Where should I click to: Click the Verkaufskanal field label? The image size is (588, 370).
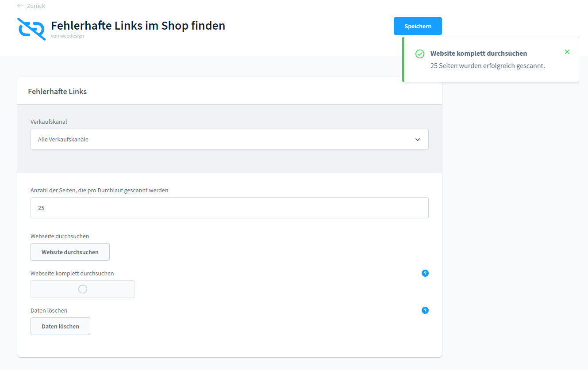[x=49, y=122]
